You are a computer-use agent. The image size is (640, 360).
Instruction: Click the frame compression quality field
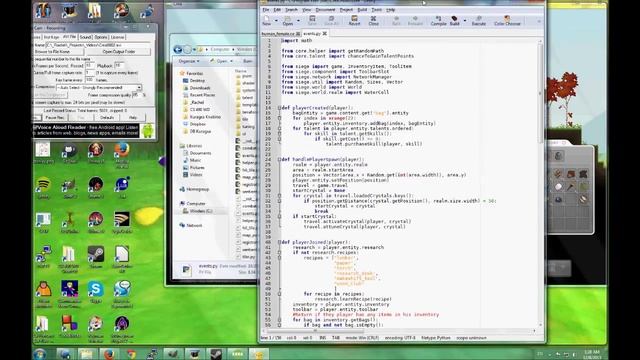coord(137,95)
